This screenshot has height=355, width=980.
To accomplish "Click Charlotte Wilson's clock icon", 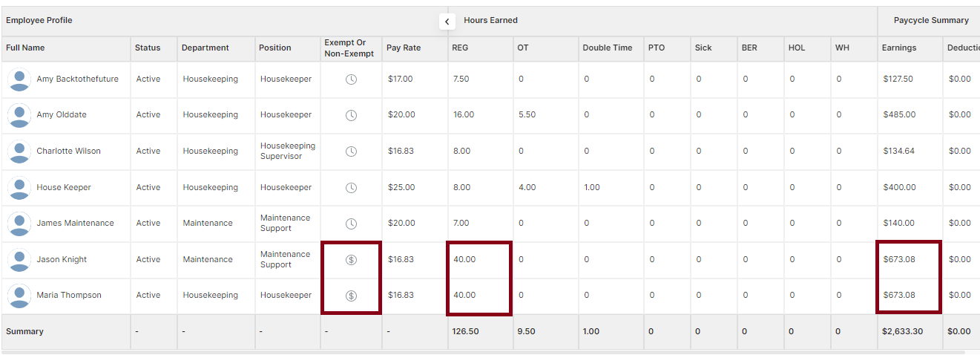I will pos(352,152).
